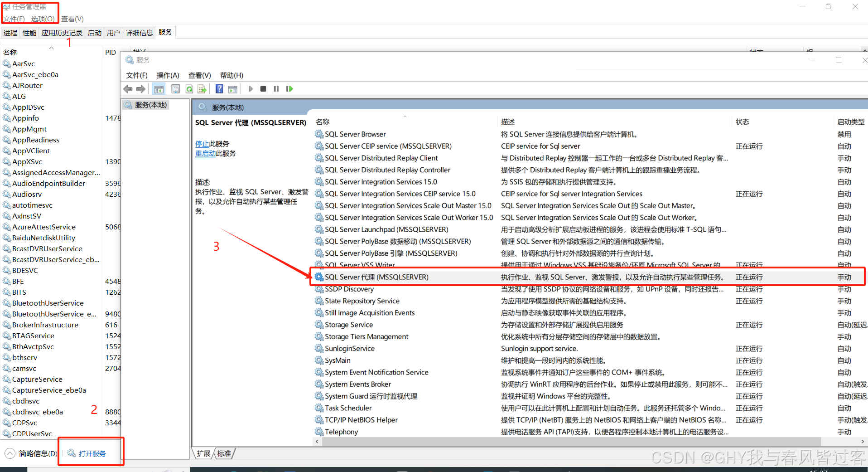Stop the service with the square toolbar icon
This screenshot has height=472, width=868.
[x=263, y=89]
